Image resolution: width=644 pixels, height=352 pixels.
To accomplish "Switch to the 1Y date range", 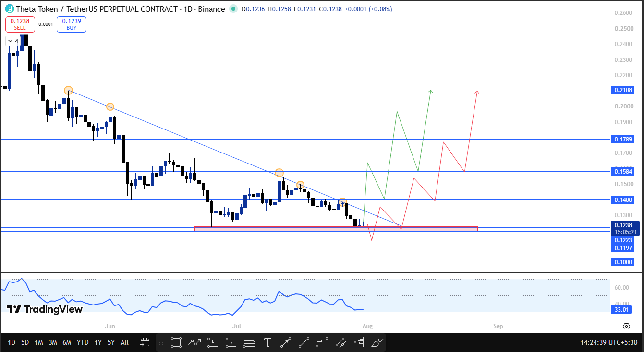I will (x=98, y=342).
